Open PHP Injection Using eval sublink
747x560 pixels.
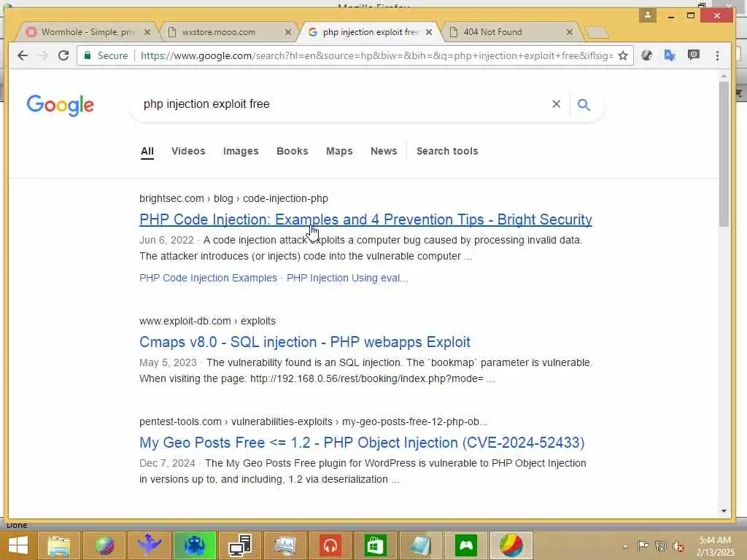coord(347,278)
